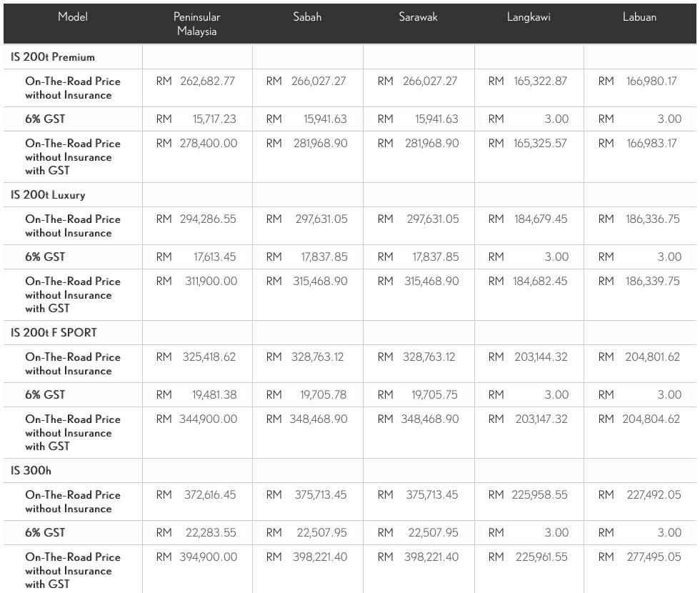Select the IS 200t Luxury row title
Viewport: 700px width, 593px height.
48,195
